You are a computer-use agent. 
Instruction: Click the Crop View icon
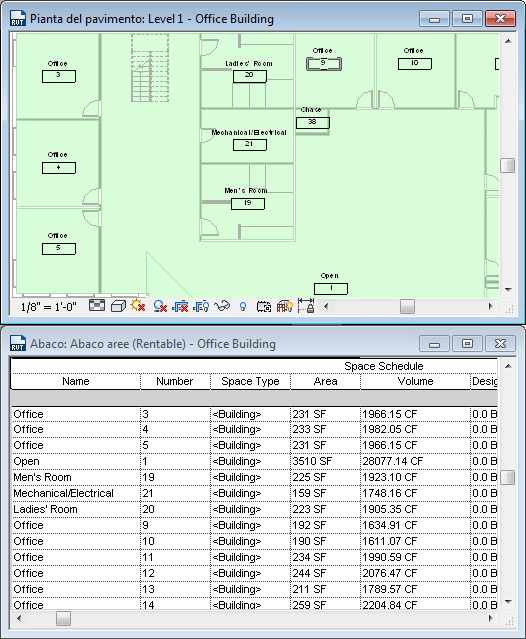tap(180, 306)
